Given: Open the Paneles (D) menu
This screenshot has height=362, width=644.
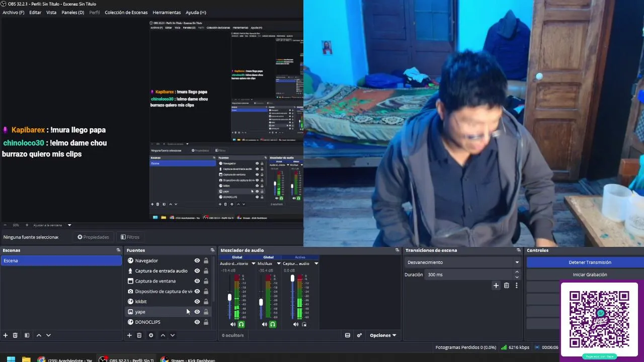Looking at the screenshot, I should point(73,13).
